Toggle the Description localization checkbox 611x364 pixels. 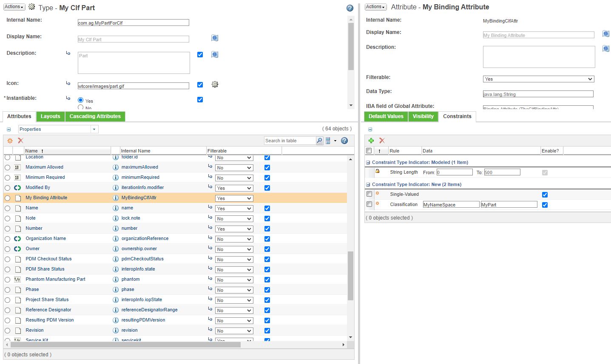point(200,54)
